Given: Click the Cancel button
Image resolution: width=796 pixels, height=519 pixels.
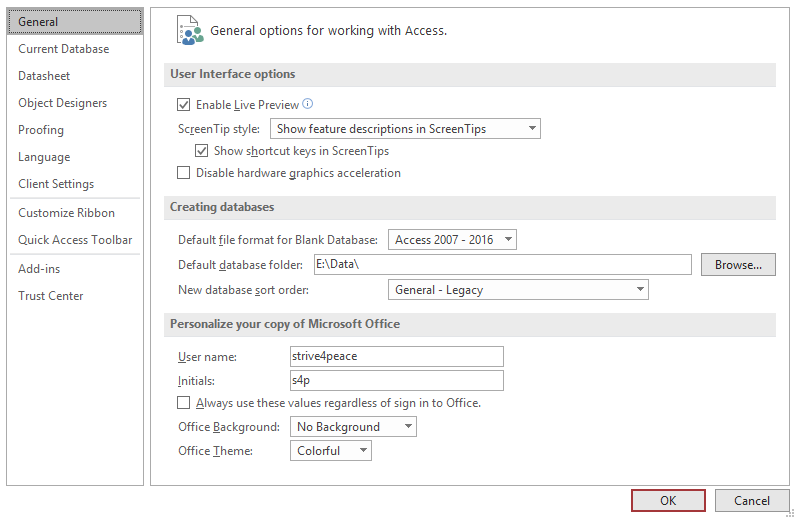Looking at the screenshot, I should (752, 501).
